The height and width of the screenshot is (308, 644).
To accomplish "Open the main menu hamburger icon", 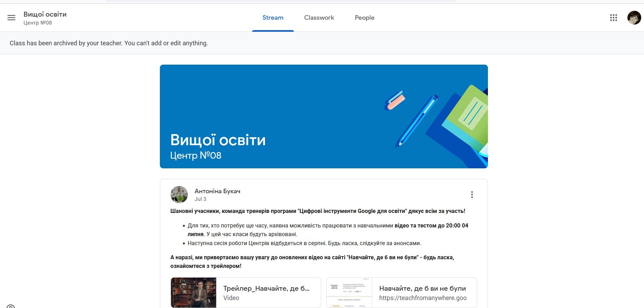I will click(11, 18).
